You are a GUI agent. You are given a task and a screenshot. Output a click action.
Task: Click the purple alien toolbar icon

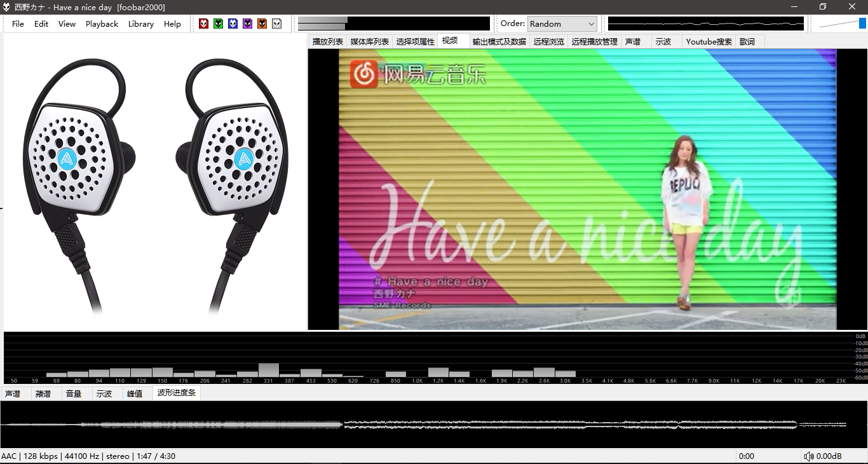(x=247, y=24)
